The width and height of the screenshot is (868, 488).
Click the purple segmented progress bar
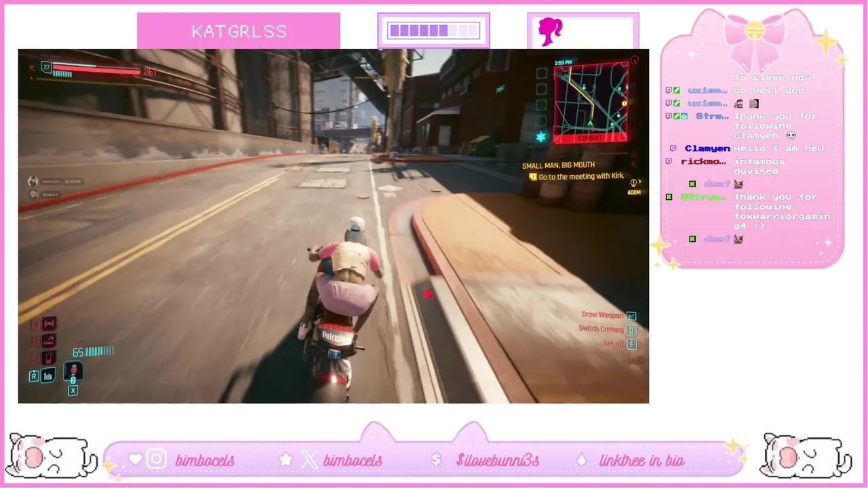click(434, 30)
